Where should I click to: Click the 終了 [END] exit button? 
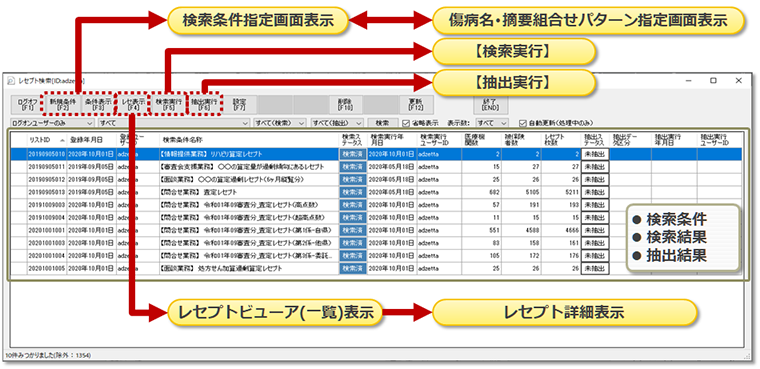tap(491, 104)
